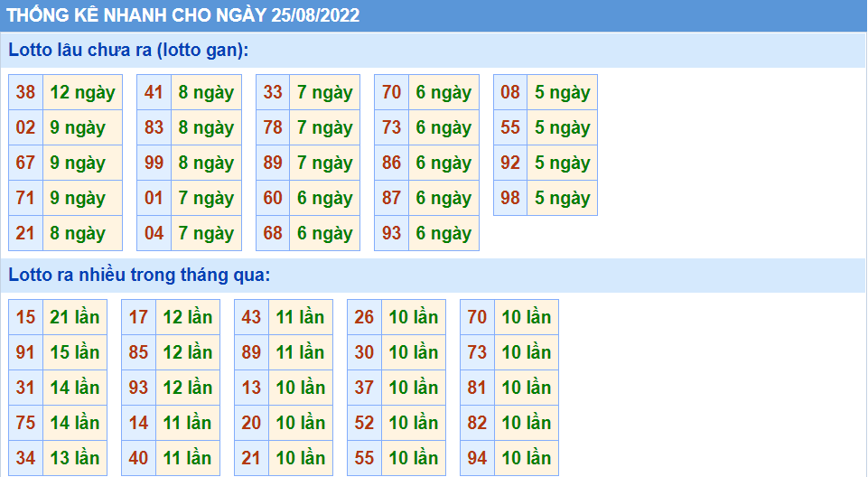Click lotto number 02 in gan table
This screenshot has width=868, height=477.
click(x=26, y=127)
